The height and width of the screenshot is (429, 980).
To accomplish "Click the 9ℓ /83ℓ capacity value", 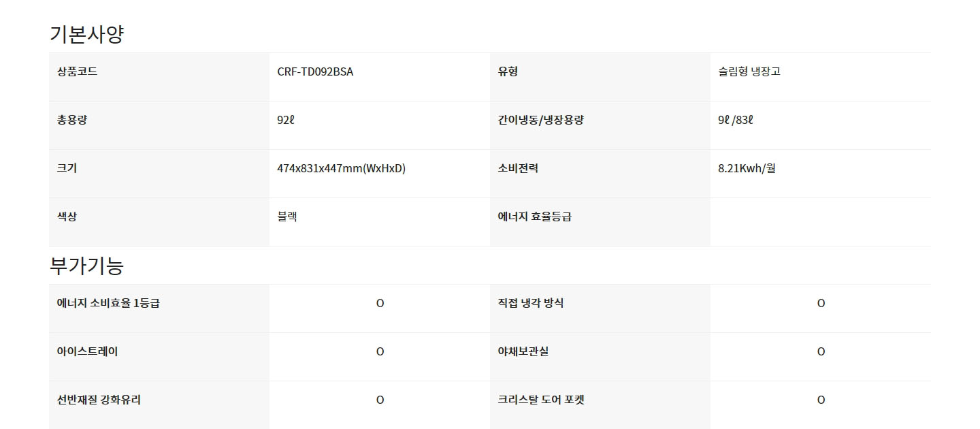I will click(x=736, y=120).
